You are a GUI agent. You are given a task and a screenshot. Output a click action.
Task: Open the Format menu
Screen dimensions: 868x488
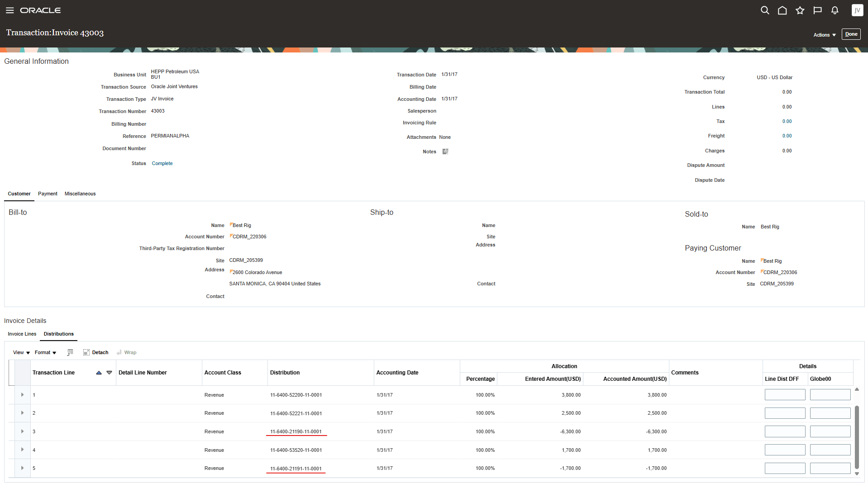(x=45, y=352)
